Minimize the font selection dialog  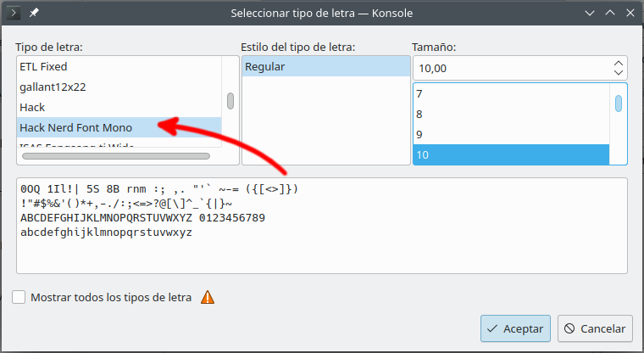coord(591,14)
